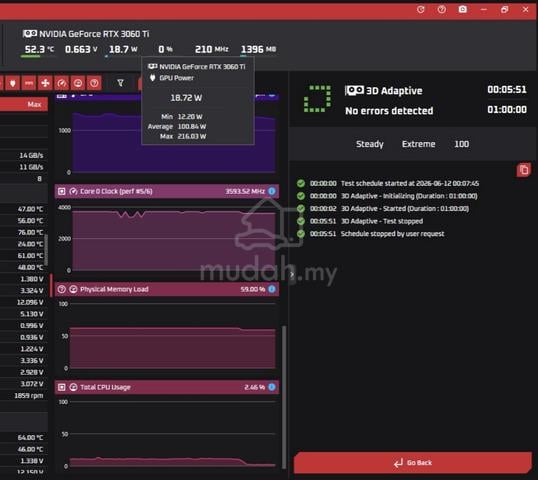Restore down the OCCT window
Viewport: 538px width, 480px height.
504,10
